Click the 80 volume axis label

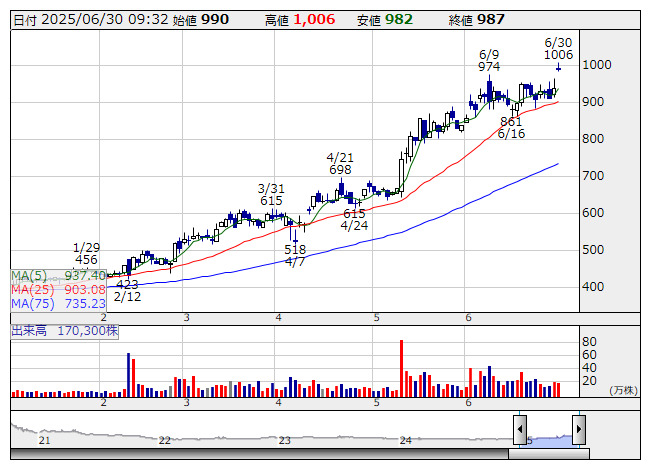[x=589, y=342]
